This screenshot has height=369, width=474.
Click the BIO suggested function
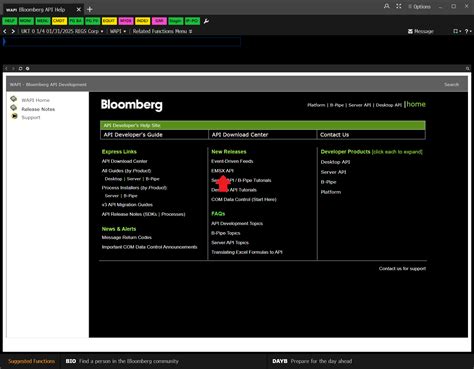(122, 361)
